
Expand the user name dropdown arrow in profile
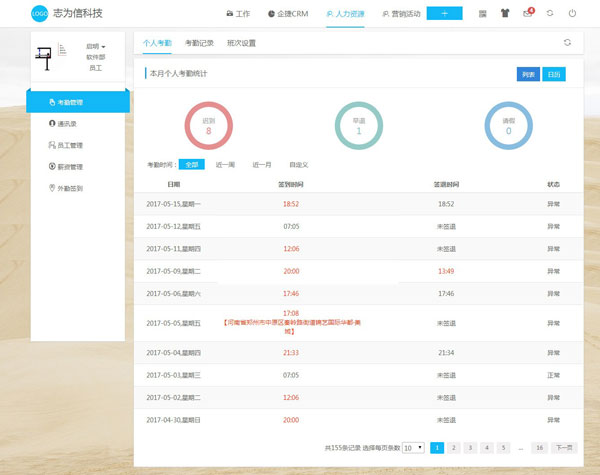point(103,47)
